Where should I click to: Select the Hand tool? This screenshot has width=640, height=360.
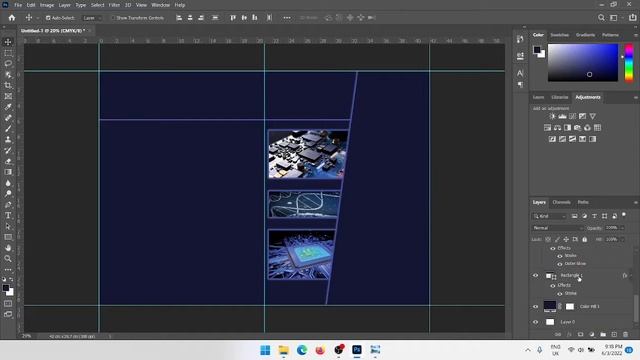8,248
